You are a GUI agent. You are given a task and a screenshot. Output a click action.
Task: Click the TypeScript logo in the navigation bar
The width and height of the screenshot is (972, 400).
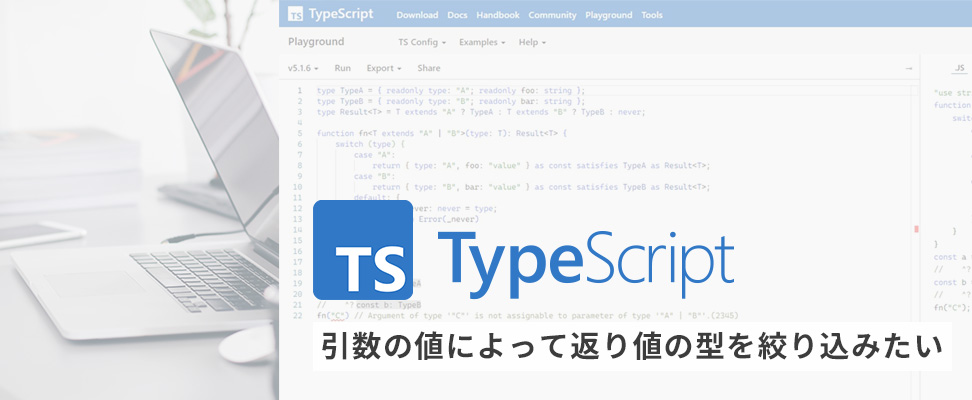pos(330,14)
